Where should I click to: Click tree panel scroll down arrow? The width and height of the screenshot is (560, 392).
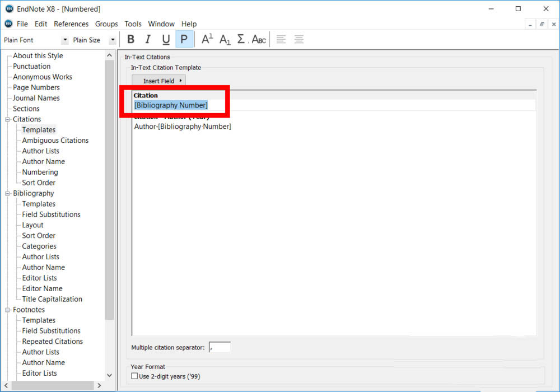pos(109,375)
